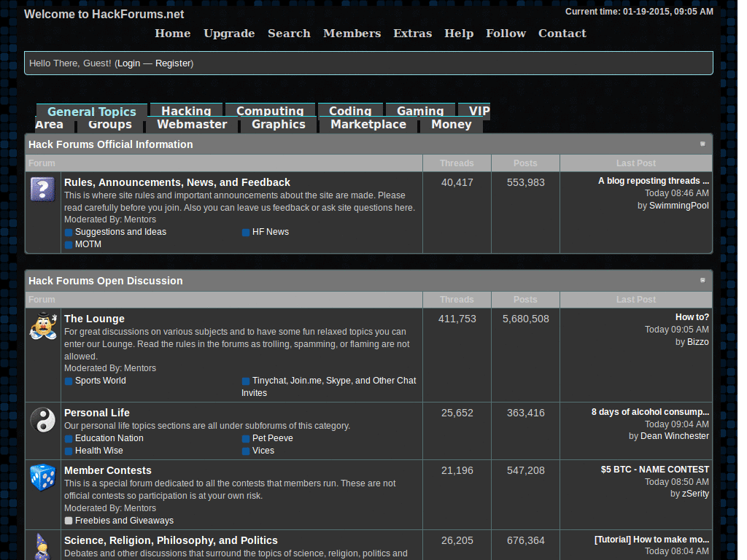
Task: Click Follow in the top navigation
Action: point(506,34)
